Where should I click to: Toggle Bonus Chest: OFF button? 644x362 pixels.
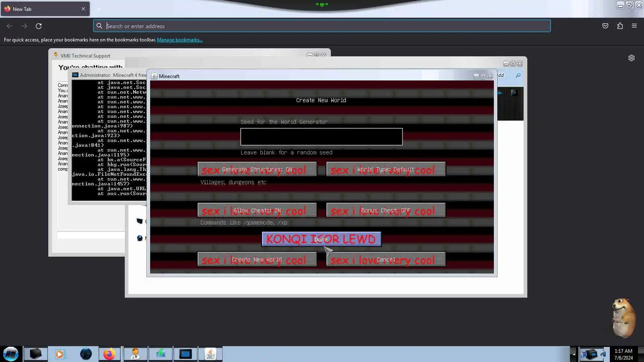[x=386, y=210]
